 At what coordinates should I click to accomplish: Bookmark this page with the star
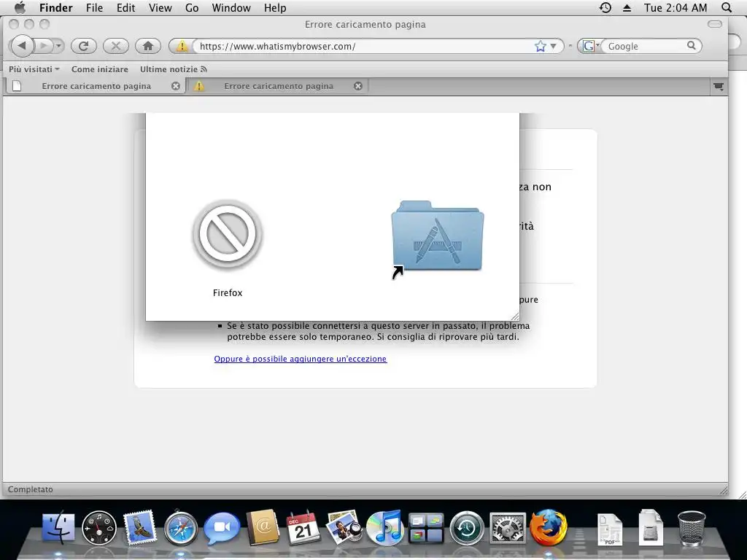tap(540, 46)
